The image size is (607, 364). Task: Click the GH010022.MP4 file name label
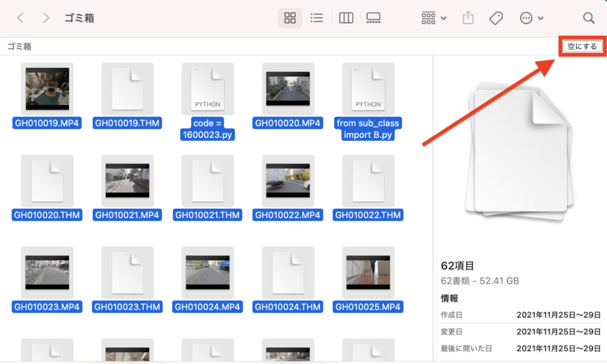288,215
